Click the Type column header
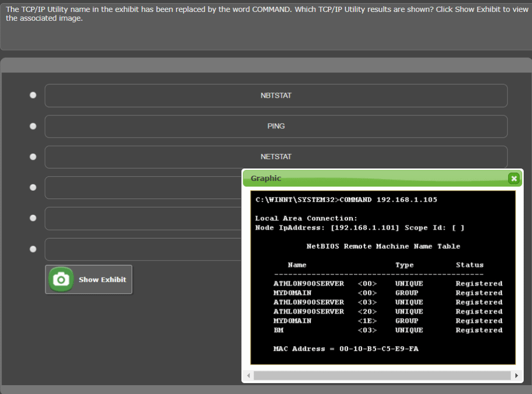The image size is (532, 394). [404, 265]
